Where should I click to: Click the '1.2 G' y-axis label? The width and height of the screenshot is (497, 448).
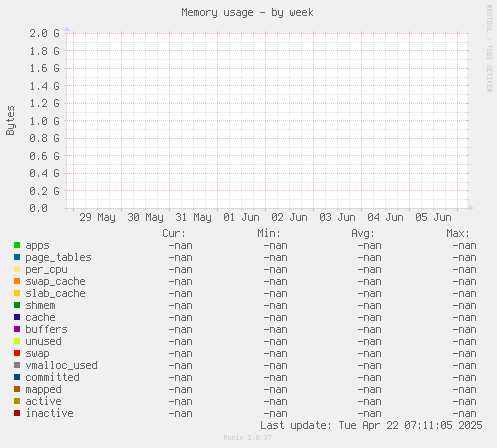[x=44, y=103]
